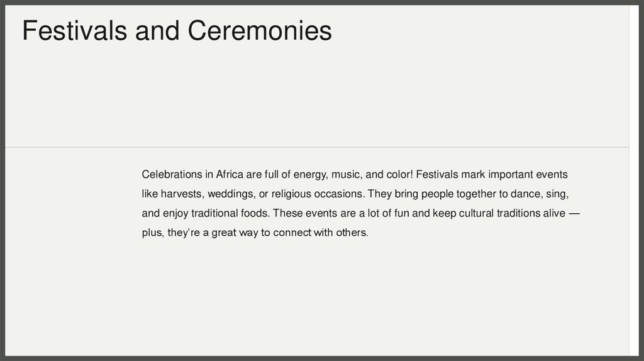The height and width of the screenshot is (361, 644).
Task: Click the em dash ending the third line
Action: (x=574, y=213)
